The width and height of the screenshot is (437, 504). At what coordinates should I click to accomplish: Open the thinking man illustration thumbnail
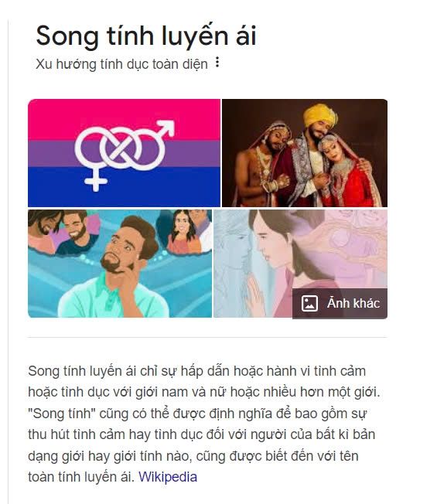pos(120,264)
